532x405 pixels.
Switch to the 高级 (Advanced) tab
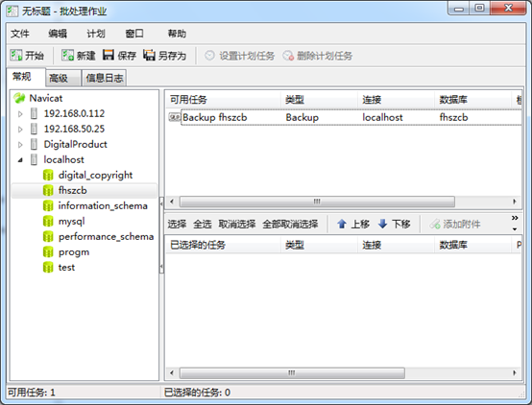pos(59,79)
